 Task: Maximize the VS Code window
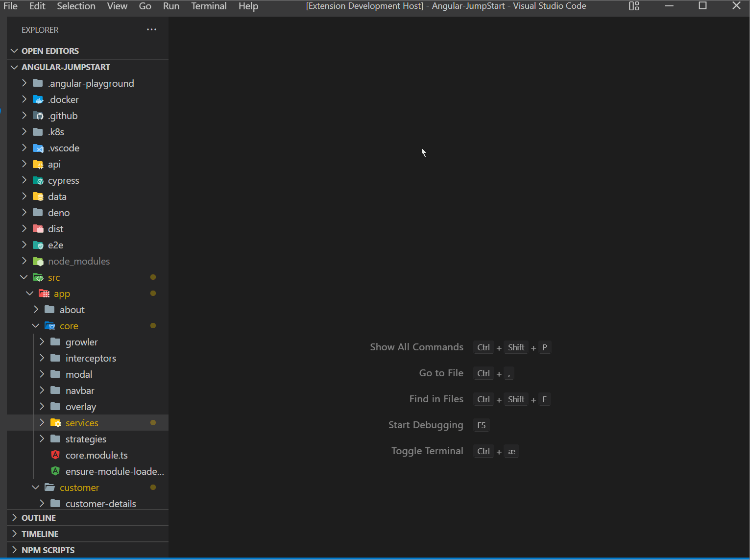[702, 6]
